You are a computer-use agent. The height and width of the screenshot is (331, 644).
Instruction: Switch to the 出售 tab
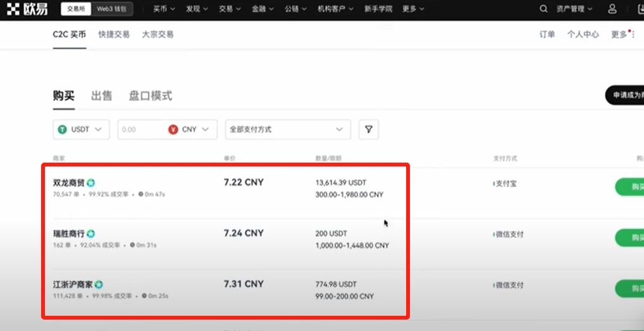tap(101, 96)
